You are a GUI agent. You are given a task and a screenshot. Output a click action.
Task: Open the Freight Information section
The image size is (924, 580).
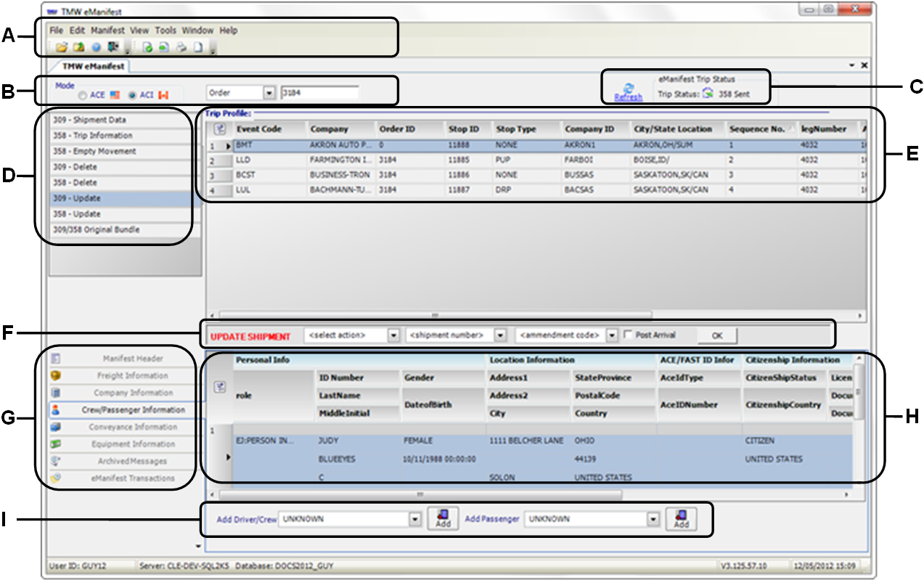pyautogui.click(x=133, y=376)
